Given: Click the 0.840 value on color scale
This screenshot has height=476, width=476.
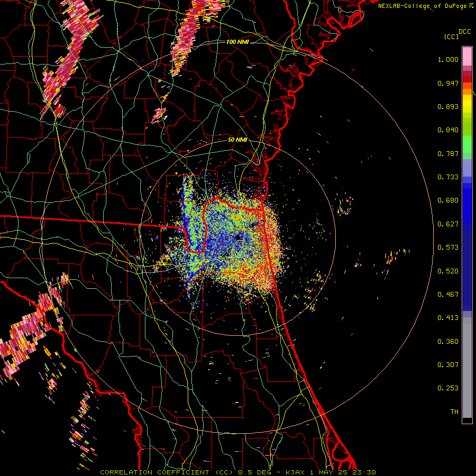Looking at the screenshot, I should [448, 130].
